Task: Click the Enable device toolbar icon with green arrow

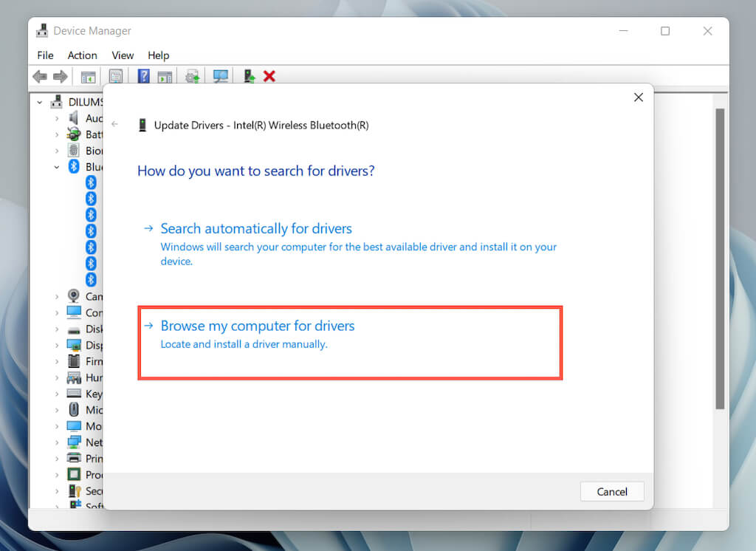Action: click(250, 76)
